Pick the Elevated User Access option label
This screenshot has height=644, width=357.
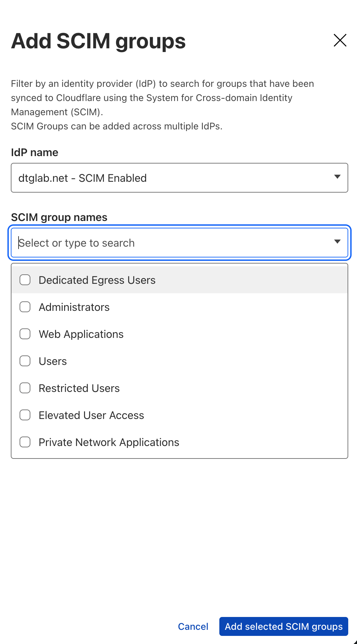(91, 415)
